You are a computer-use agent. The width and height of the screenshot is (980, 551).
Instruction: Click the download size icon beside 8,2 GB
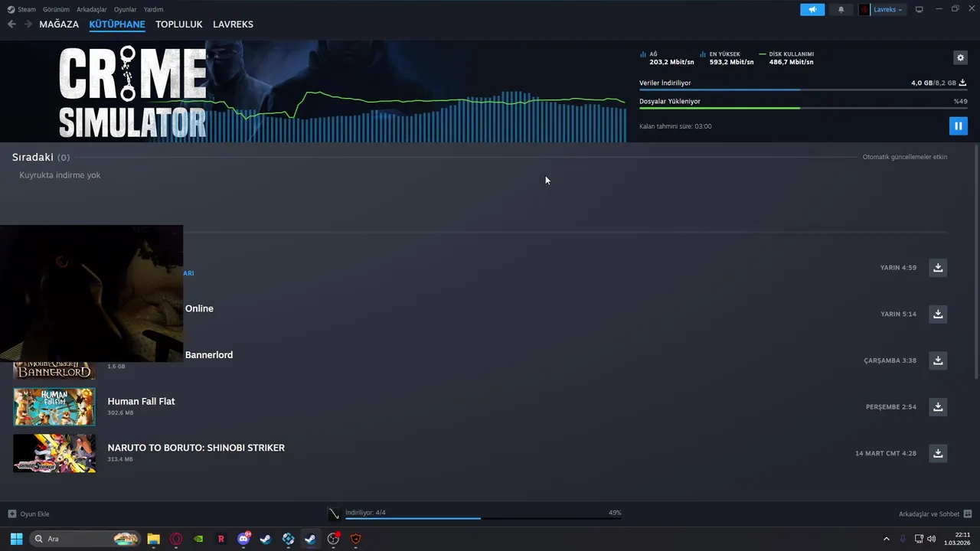pos(963,83)
